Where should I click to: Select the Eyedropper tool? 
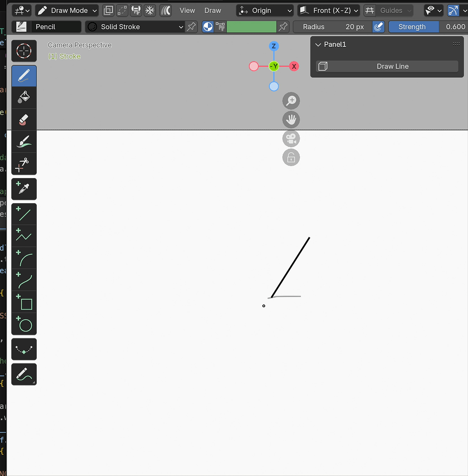24,189
